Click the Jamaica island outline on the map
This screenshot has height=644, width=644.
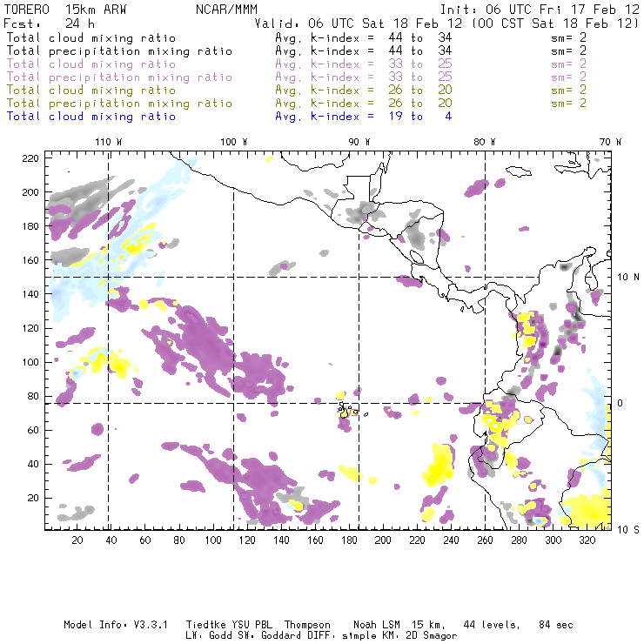519,171
